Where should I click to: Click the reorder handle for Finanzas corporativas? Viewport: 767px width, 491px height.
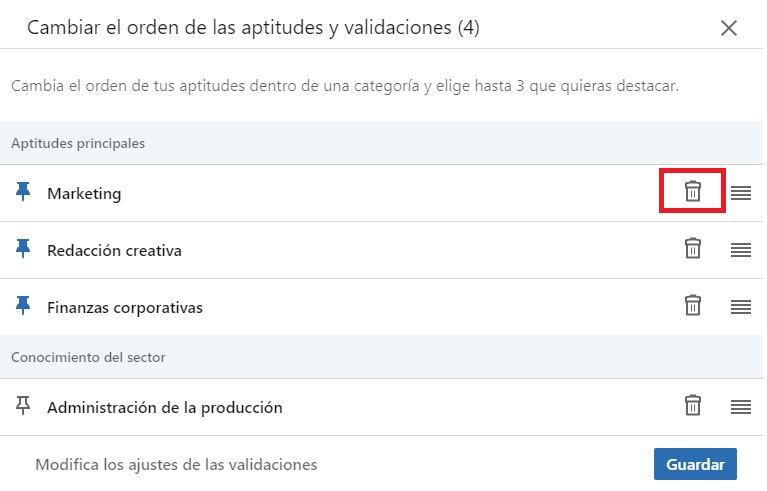[x=740, y=307]
